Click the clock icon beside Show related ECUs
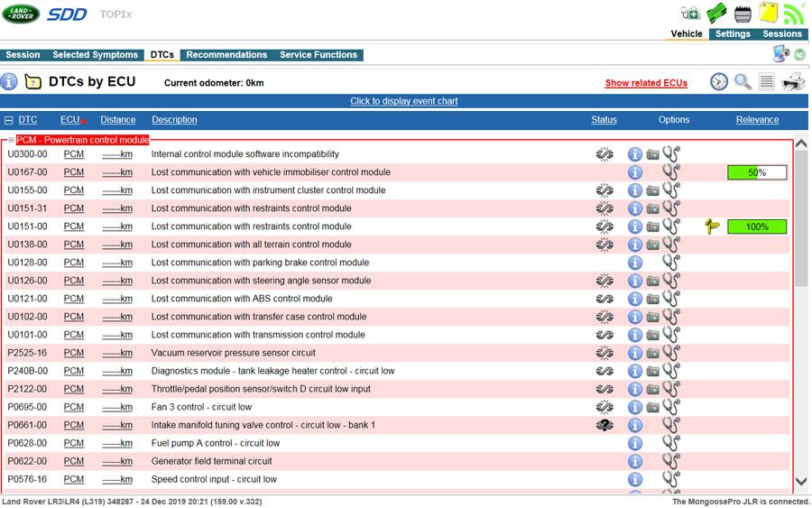Image resolution: width=812 pixels, height=508 pixels. 718,82
